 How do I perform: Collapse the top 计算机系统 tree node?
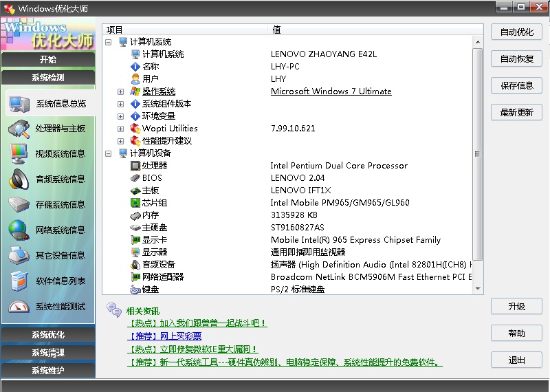109,42
